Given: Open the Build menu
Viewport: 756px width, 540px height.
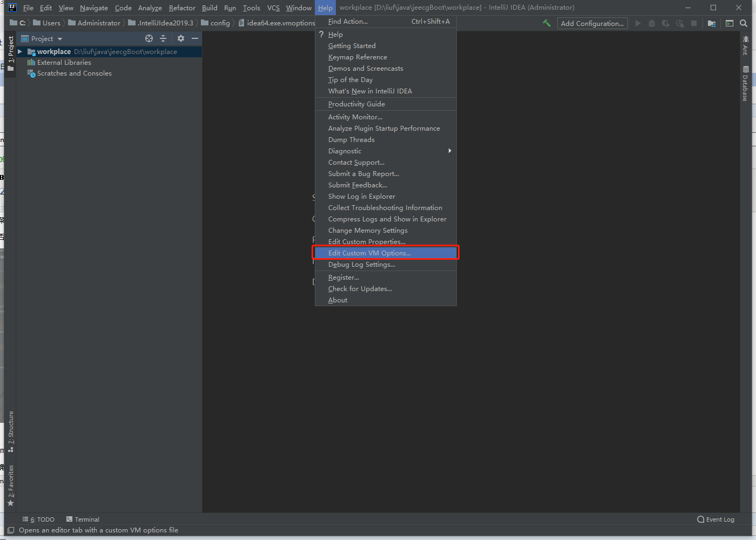Looking at the screenshot, I should click(210, 8).
